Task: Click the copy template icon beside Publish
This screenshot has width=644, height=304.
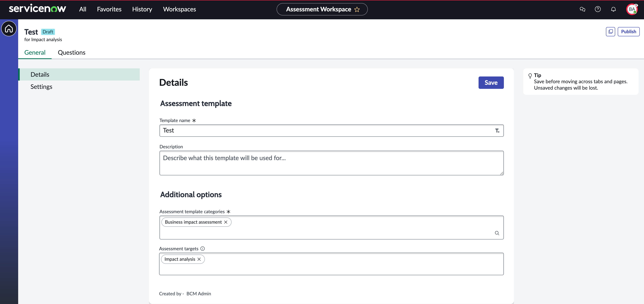Action: (x=610, y=31)
